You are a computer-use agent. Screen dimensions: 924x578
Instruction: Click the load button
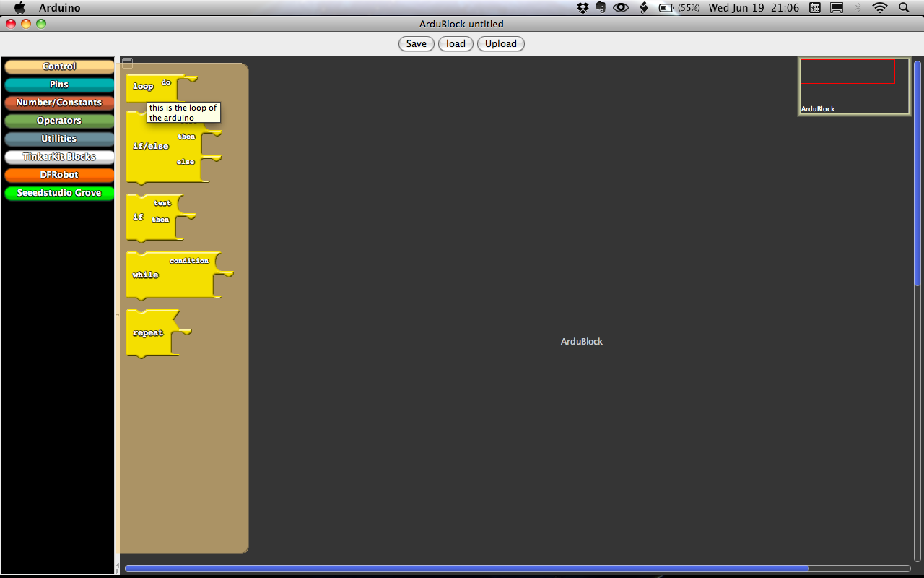click(x=456, y=43)
